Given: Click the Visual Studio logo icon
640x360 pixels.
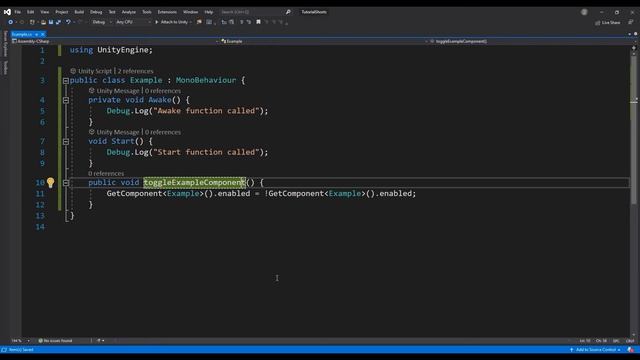Looking at the screenshot, I should coord(7,12).
